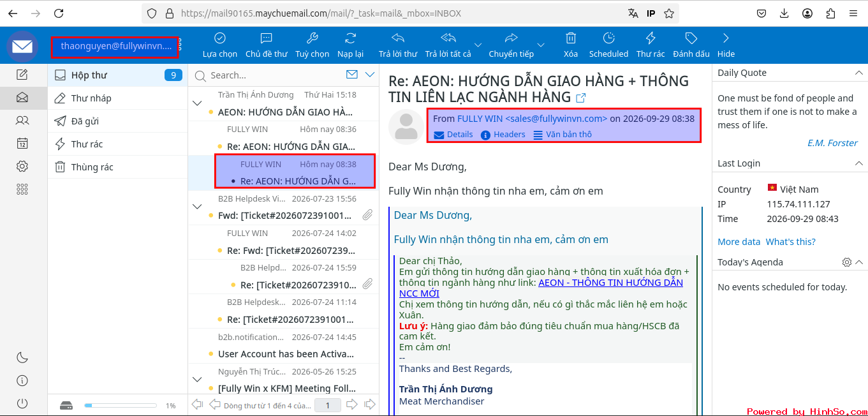This screenshot has width=868, height=416.
Task: Click the info icon in left sidebar
Action: coord(22,380)
